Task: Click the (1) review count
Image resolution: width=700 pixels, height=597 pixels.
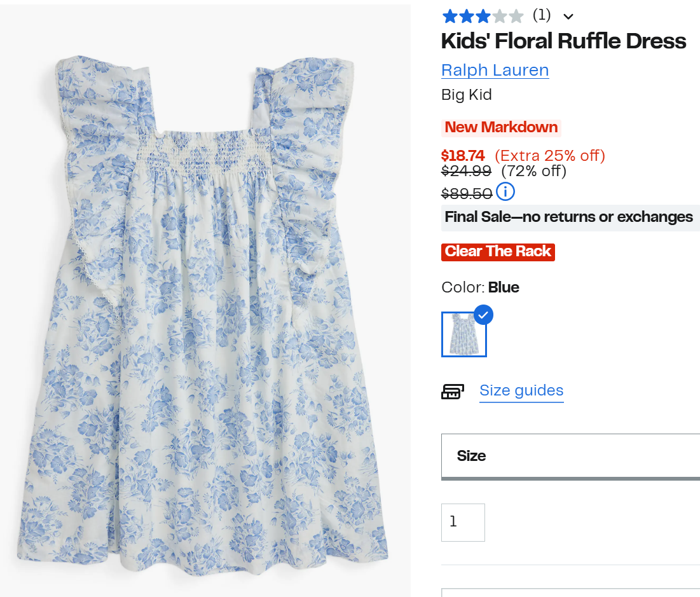Action: (542, 15)
